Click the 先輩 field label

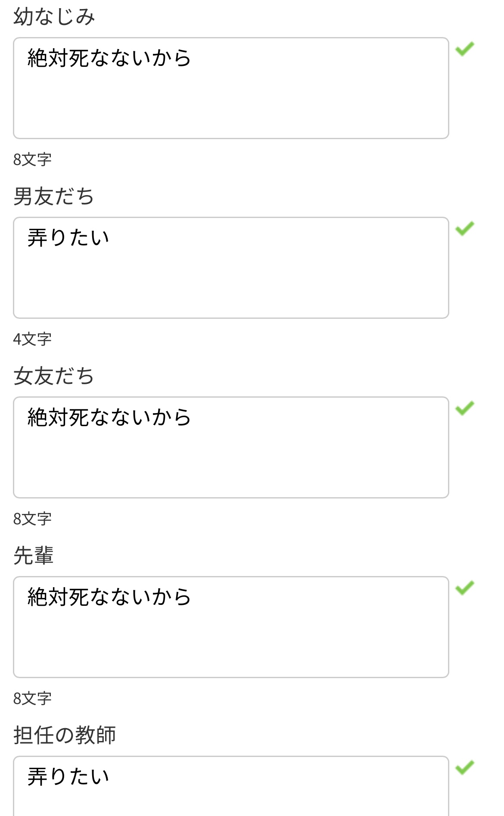34,556
